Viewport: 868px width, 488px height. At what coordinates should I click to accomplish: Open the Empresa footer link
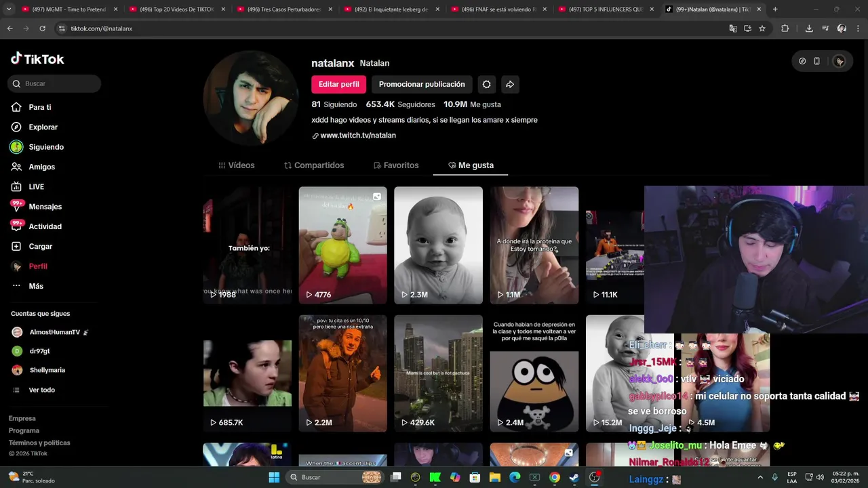[22, 418]
